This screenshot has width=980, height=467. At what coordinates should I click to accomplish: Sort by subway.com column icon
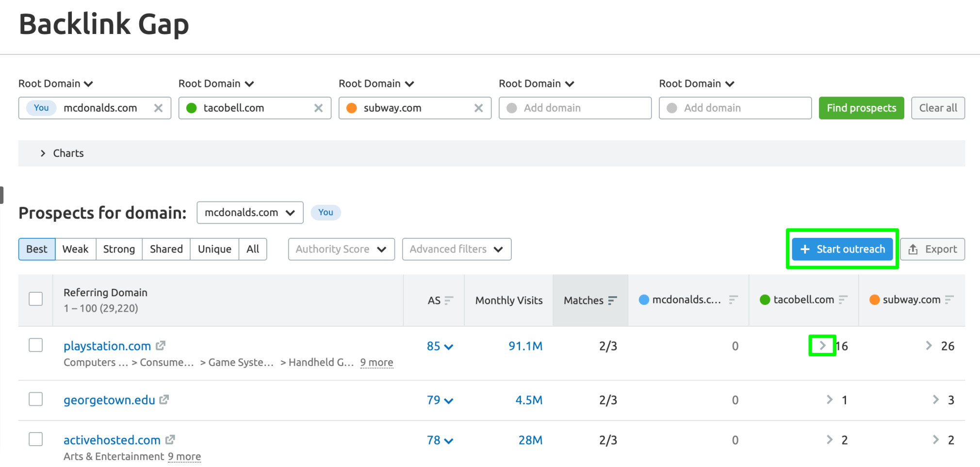tap(949, 300)
